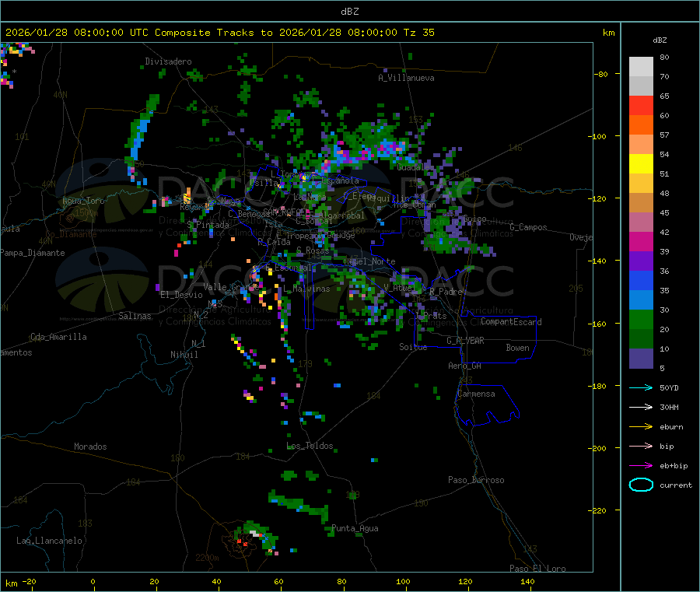Click the Divisadero map label

[x=168, y=61]
